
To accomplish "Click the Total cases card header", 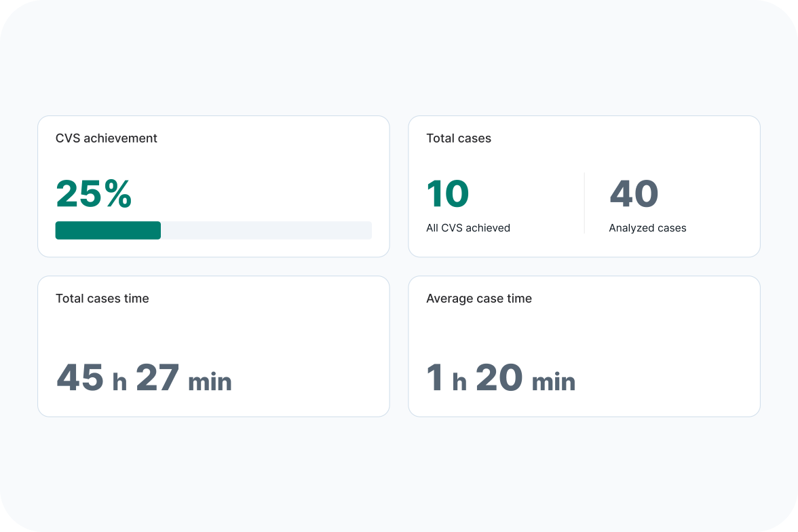I will pos(459,138).
